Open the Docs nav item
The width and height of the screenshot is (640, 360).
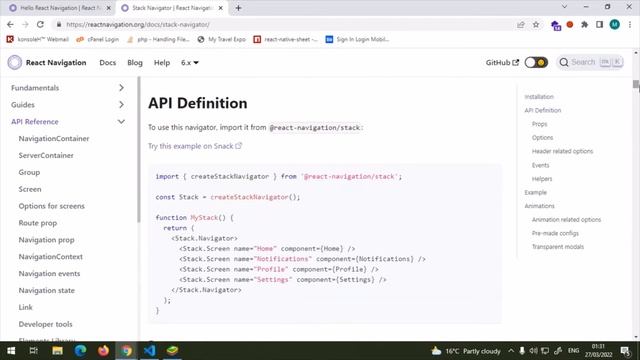(x=108, y=62)
